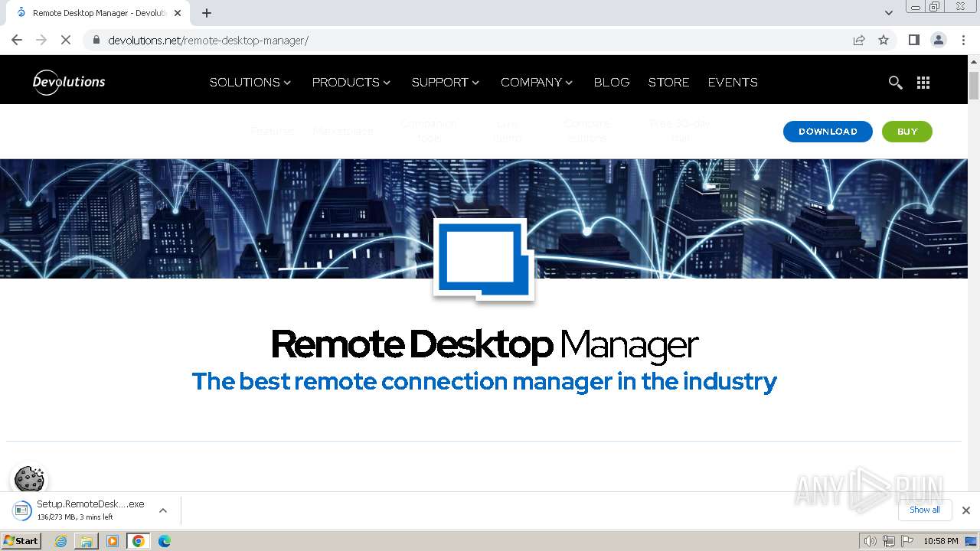Open the Windows Start menu
This screenshot has width=980, height=551.
(x=21, y=541)
